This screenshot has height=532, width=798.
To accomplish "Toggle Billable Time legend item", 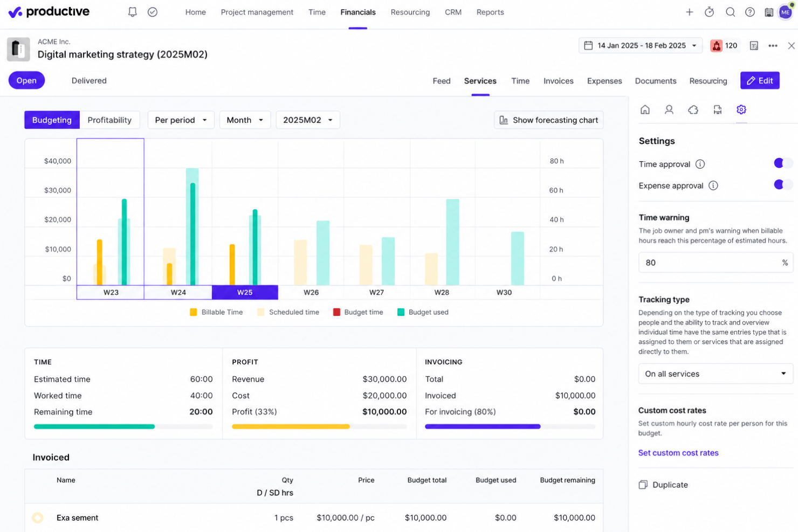I will 216,312.
